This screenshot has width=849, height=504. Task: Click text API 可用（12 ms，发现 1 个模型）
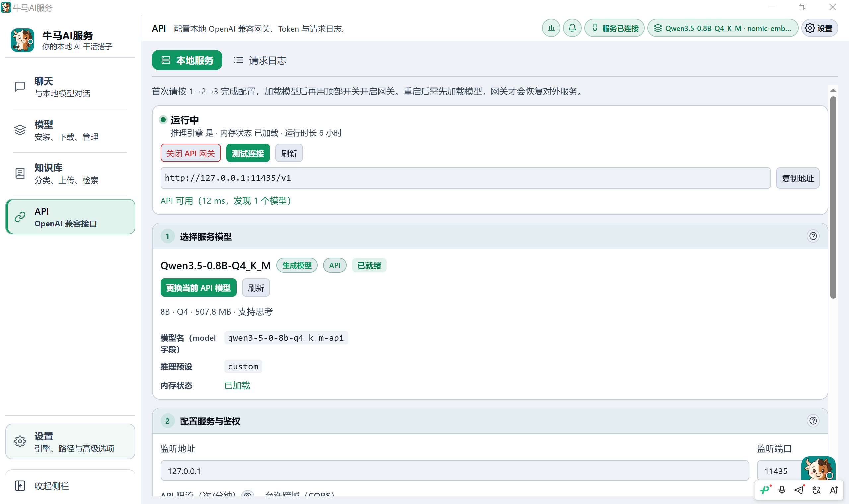tap(226, 201)
